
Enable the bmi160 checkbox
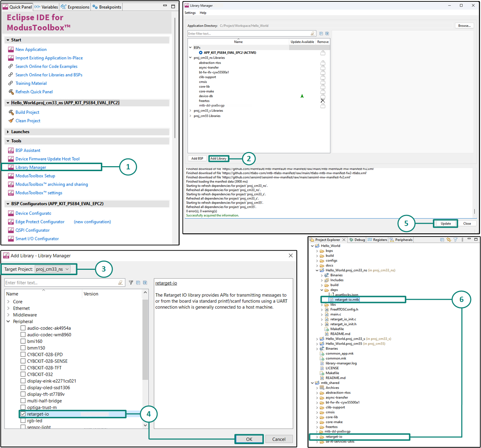coord(23,341)
